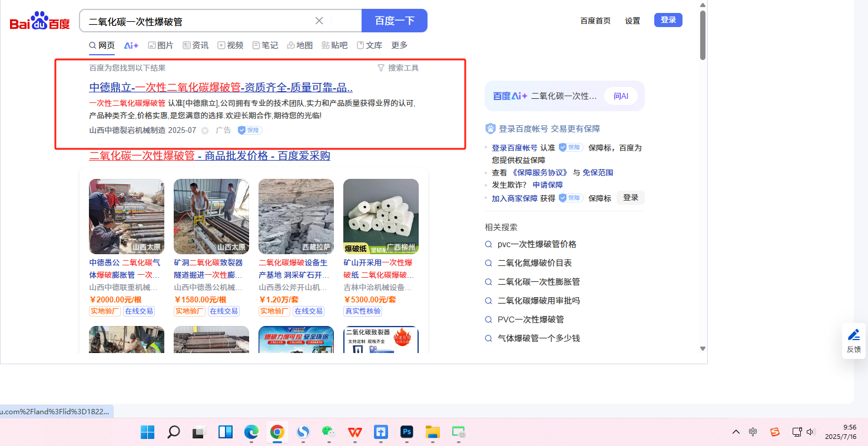Open Windows Search from the taskbar
The height and width of the screenshot is (446, 868).
(173, 432)
